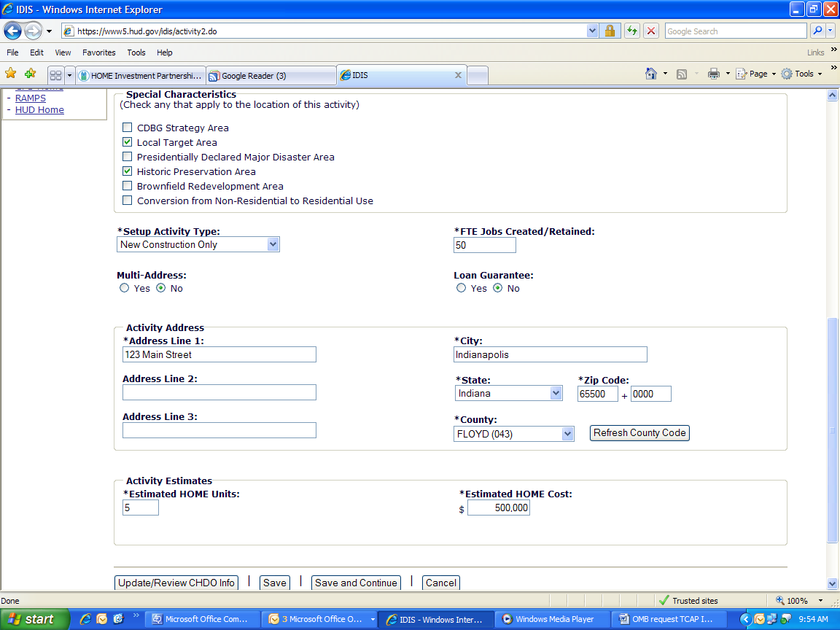The width and height of the screenshot is (840, 630).
Task: Click the scrollbar up arrow
Action: pos(832,96)
